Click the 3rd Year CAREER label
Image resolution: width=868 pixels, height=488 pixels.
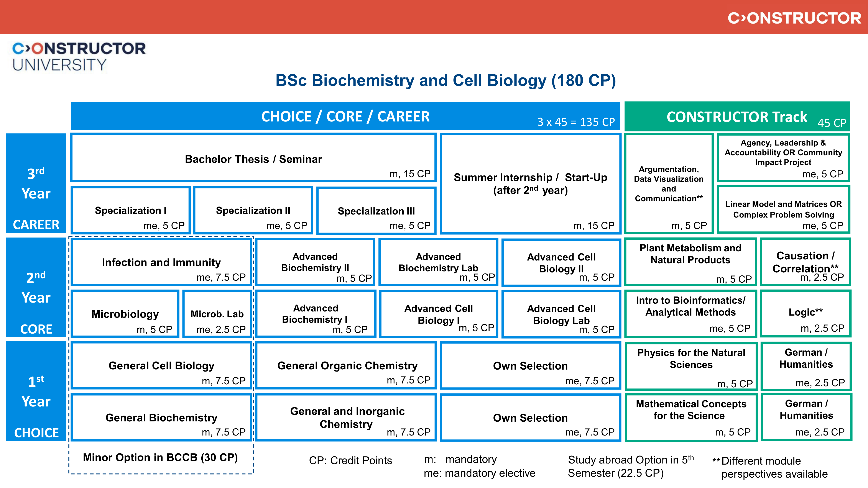coord(36,183)
